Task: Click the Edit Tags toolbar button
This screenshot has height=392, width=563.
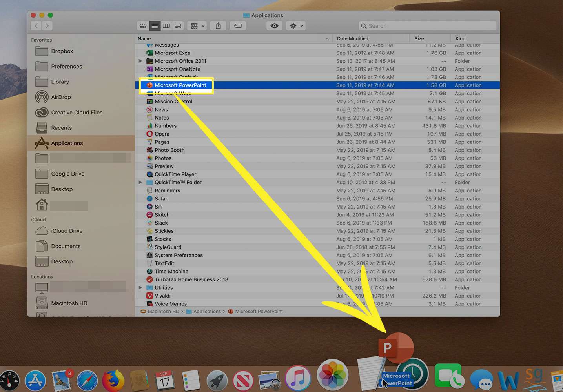Action: click(x=238, y=26)
